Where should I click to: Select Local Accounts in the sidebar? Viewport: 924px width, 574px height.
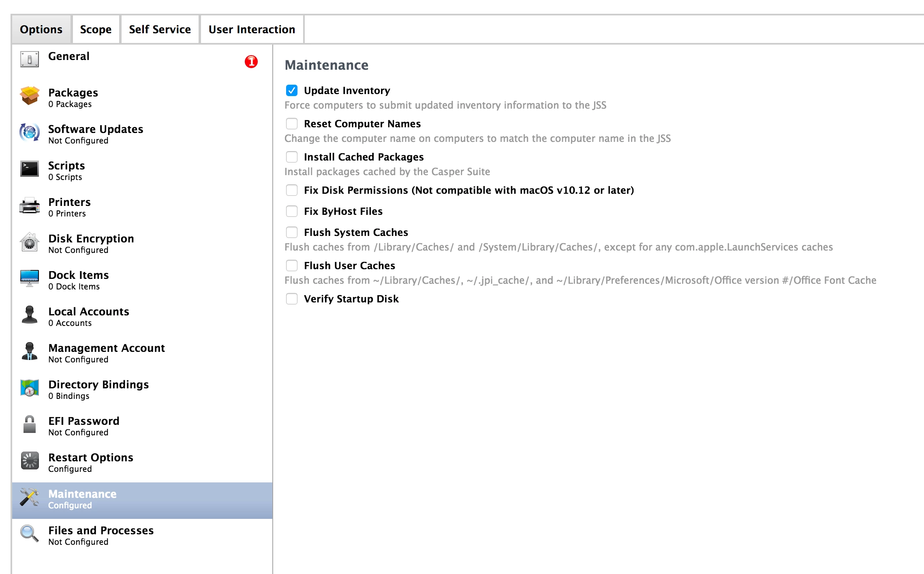tap(88, 316)
